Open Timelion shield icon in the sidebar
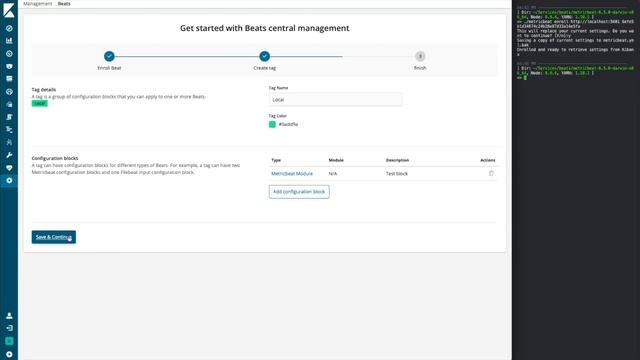Viewport: 640px width, 360px height. [x=9, y=66]
